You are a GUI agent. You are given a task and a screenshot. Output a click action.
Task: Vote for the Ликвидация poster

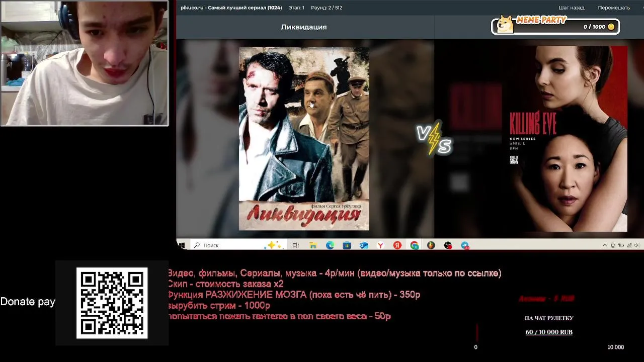pos(304,139)
